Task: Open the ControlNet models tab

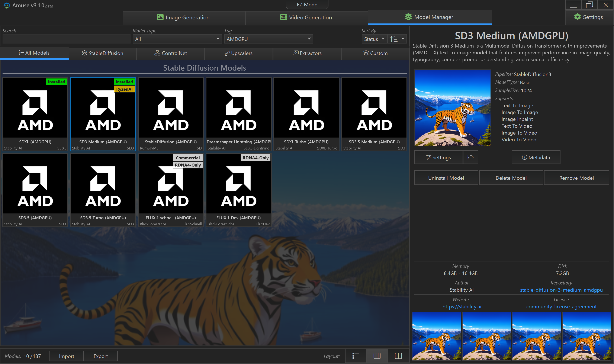Action: tap(170, 53)
